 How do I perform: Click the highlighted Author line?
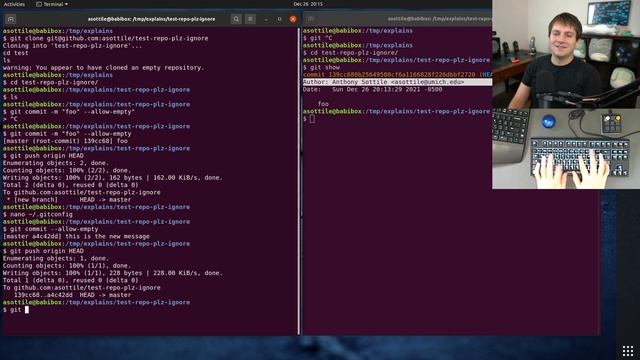click(398, 82)
